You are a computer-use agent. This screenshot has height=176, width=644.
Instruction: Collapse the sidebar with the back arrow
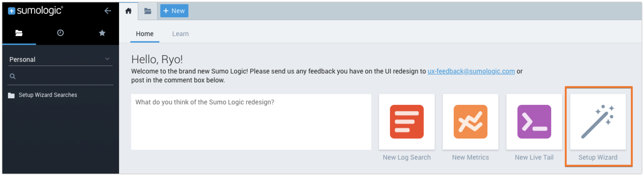(108, 11)
